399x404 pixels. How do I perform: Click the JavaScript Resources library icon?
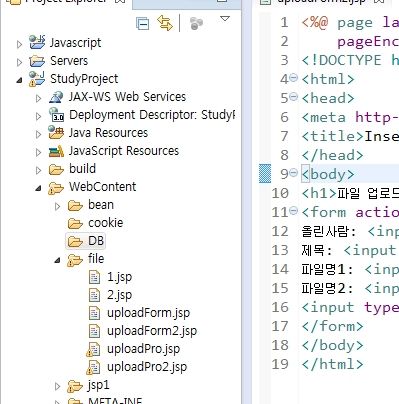coord(56,151)
